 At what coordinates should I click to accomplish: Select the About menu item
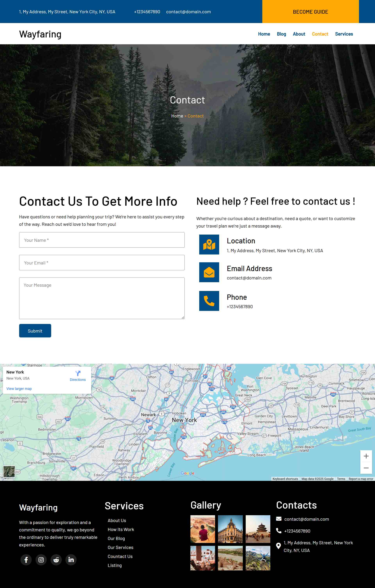coord(299,34)
